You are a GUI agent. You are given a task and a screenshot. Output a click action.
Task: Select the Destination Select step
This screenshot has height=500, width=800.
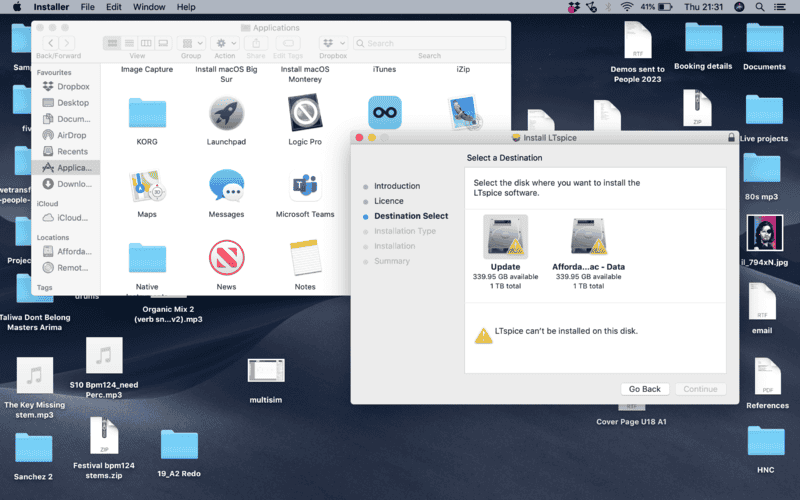pos(411,216)
